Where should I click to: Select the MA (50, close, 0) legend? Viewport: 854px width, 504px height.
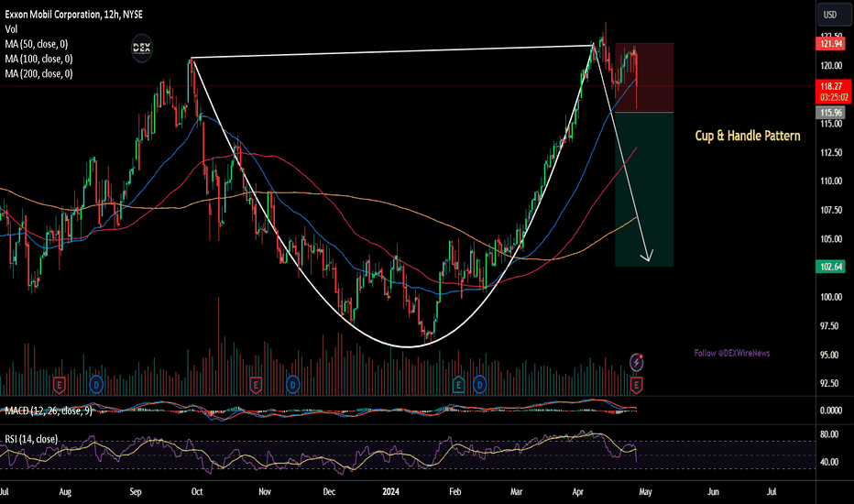(x=37, y=44)
